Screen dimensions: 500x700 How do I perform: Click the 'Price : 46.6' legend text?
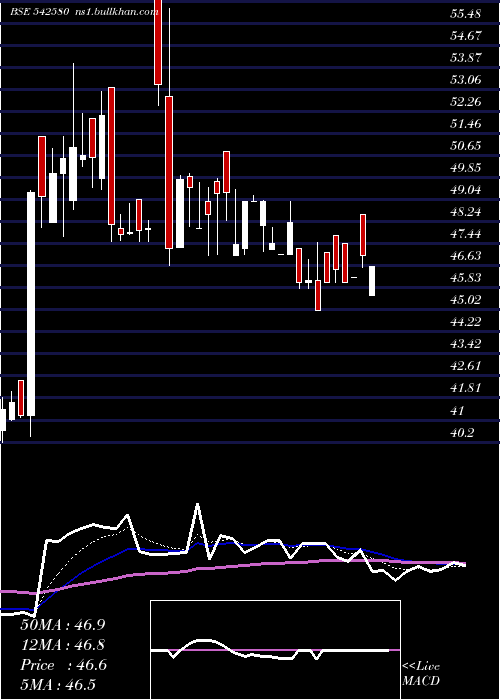[63, 665]
